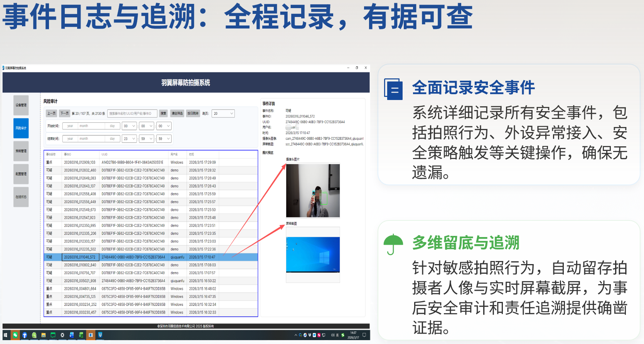The image size is (644, 344).
Task: Go to the 在线状态 sidebar tab
Action: coord(21,197)
